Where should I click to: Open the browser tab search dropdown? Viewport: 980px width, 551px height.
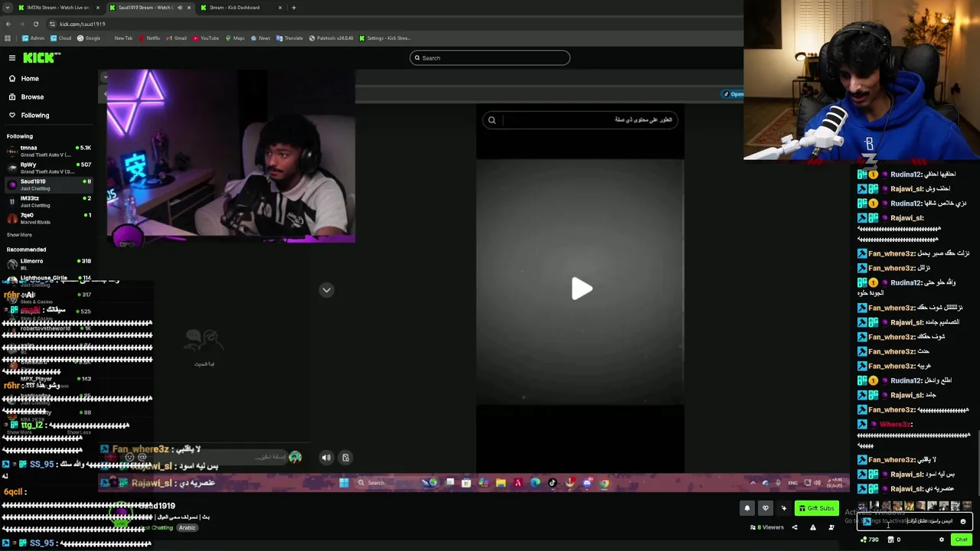tap(7, 8)
